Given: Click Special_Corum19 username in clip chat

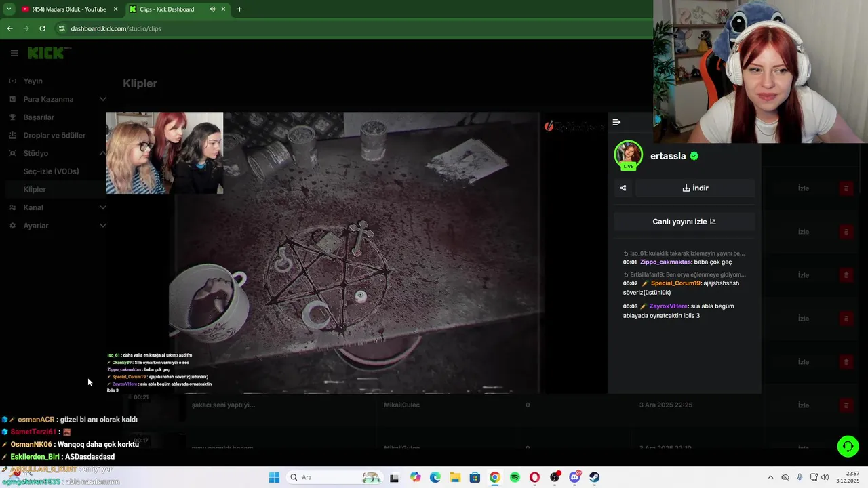Looking at the screenshot, I should [x=675, y=283].
